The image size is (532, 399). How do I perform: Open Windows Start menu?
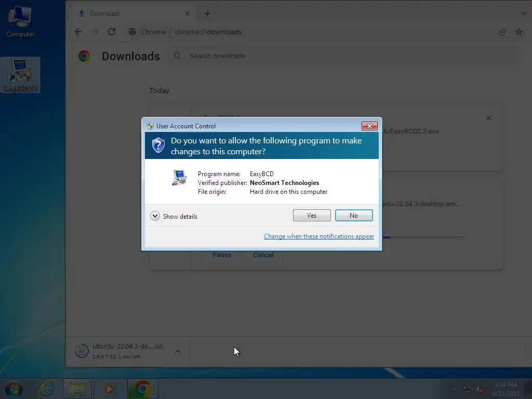[x=14, y=389]
